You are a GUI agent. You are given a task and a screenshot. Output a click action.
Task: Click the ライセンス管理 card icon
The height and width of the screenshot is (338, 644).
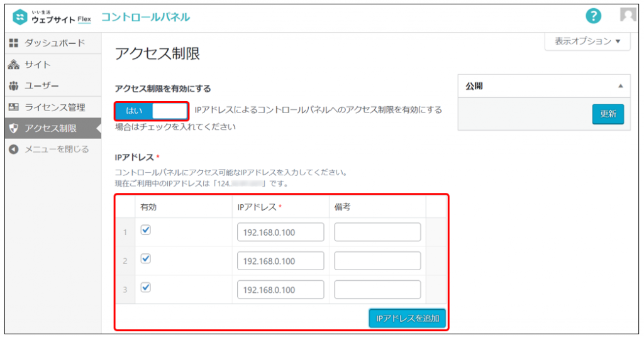(14, 107)
